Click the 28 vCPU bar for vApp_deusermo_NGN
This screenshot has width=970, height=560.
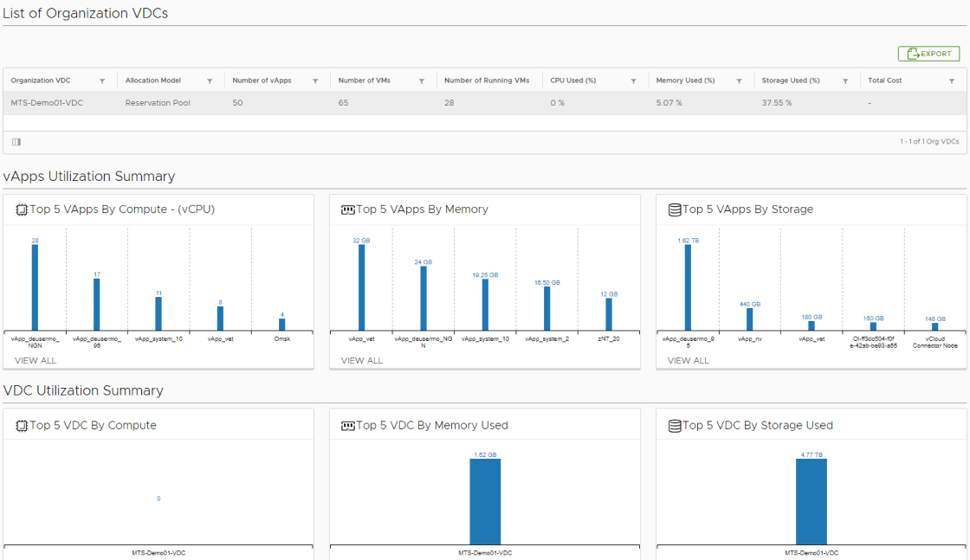click(35, 287)
